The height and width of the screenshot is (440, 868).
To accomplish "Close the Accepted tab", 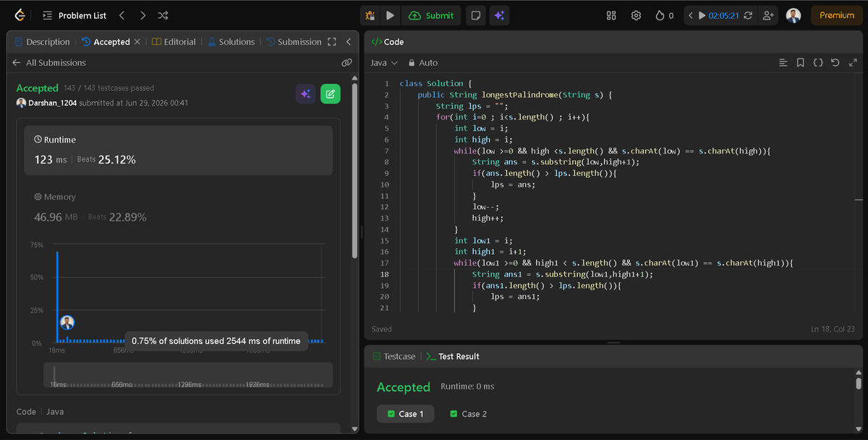I will tap(137, 42).
